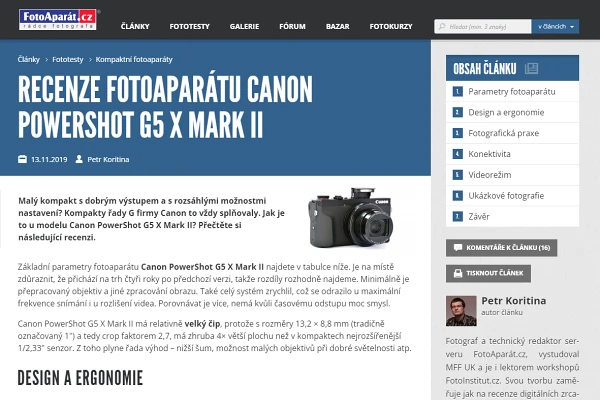Open Petr Koritina's author portrait
The width and height of the screenshot is (600, 400).
461,311
